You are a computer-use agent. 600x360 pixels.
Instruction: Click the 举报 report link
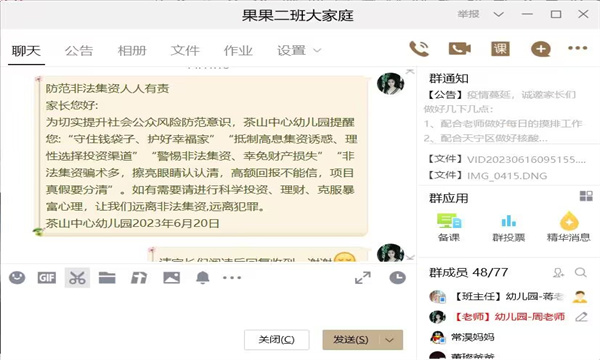tap(468, 14)
